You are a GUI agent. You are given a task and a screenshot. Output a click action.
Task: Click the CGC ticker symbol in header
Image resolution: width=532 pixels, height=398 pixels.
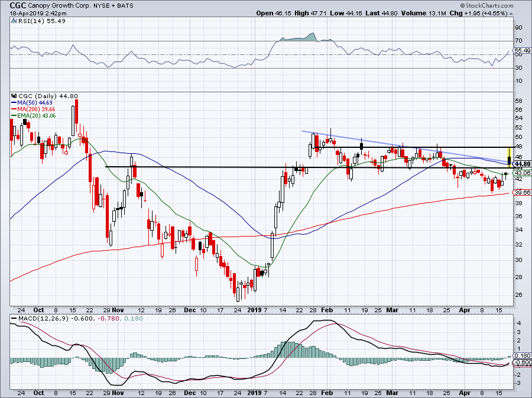[11, 4]
